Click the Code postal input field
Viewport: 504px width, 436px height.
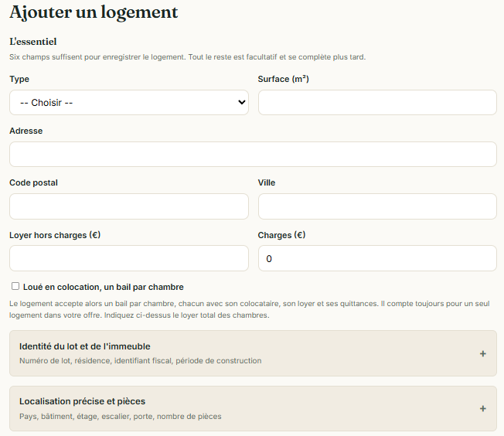(x=129, y=206)
